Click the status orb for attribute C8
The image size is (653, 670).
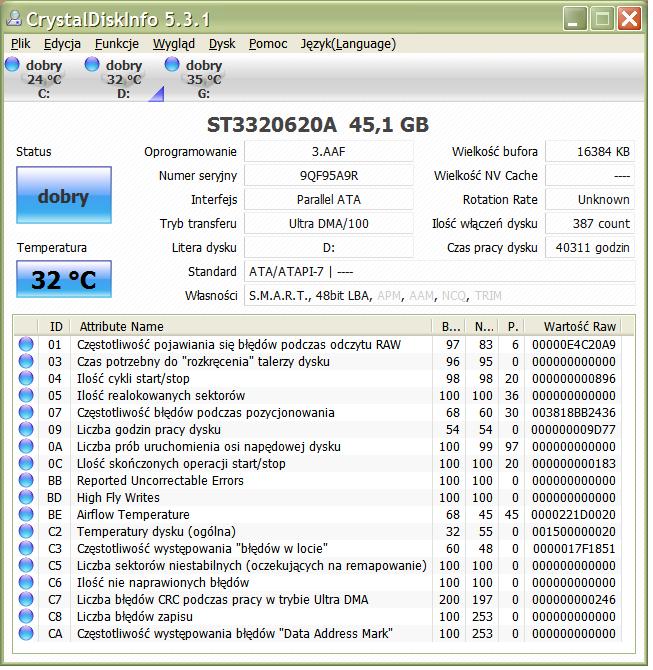[26, 617]
